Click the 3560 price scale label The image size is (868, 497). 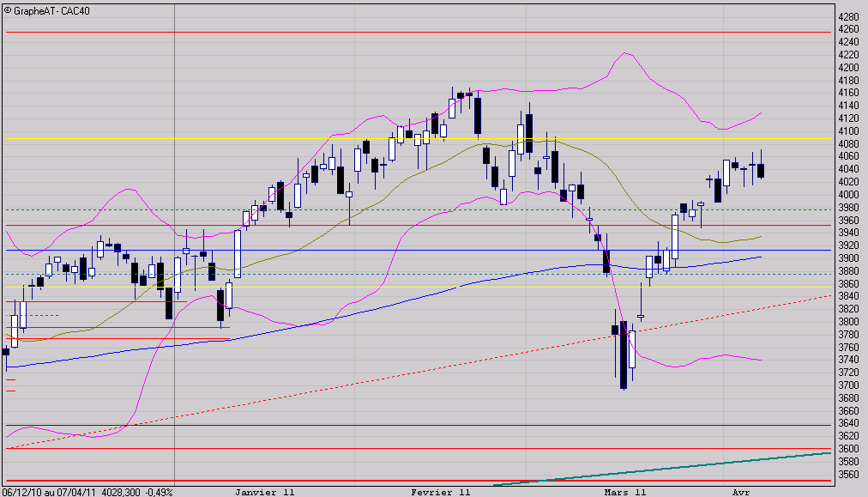click(x=848, y=474)
